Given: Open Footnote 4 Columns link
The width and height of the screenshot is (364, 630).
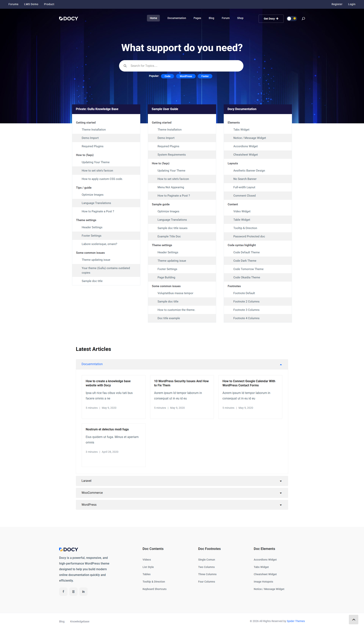Looking at the screenshot, I should pyautogui.click(x=246, y=318).
